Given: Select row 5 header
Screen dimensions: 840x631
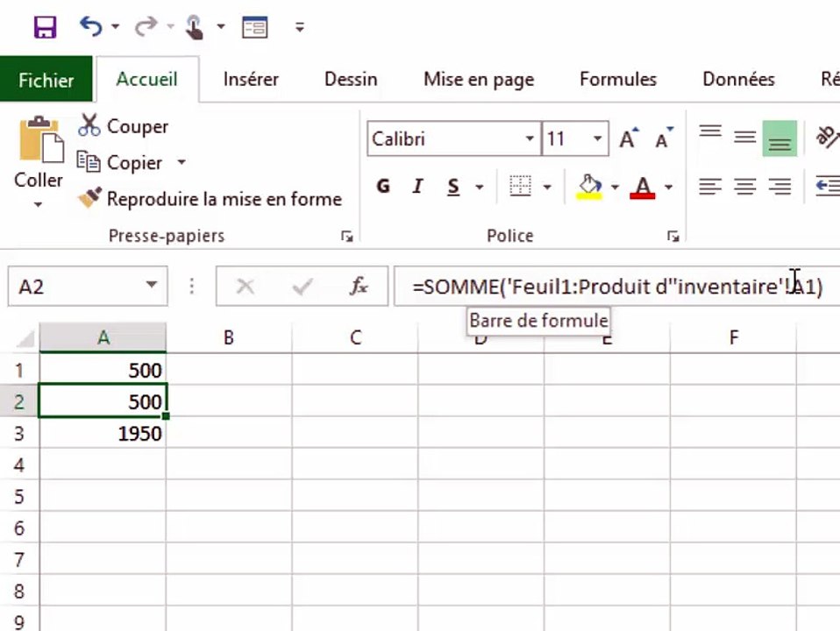Looking at the screenshot, I should [x=19, y=496].
